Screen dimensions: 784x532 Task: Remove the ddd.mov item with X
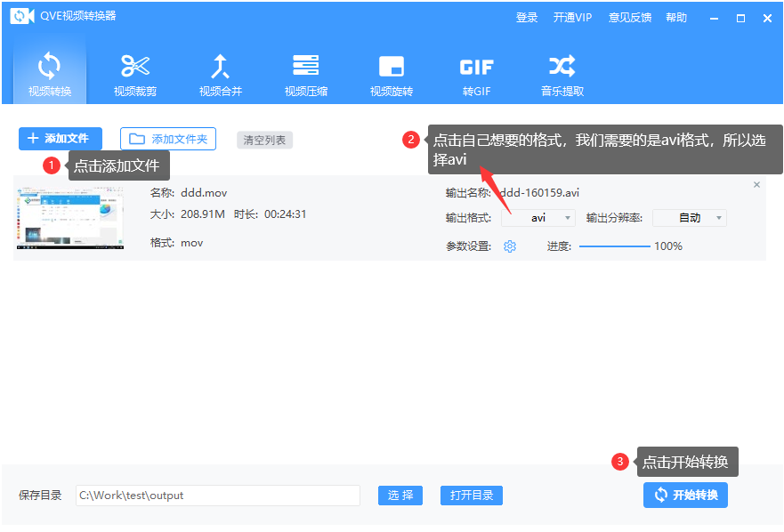pos(756,184)
